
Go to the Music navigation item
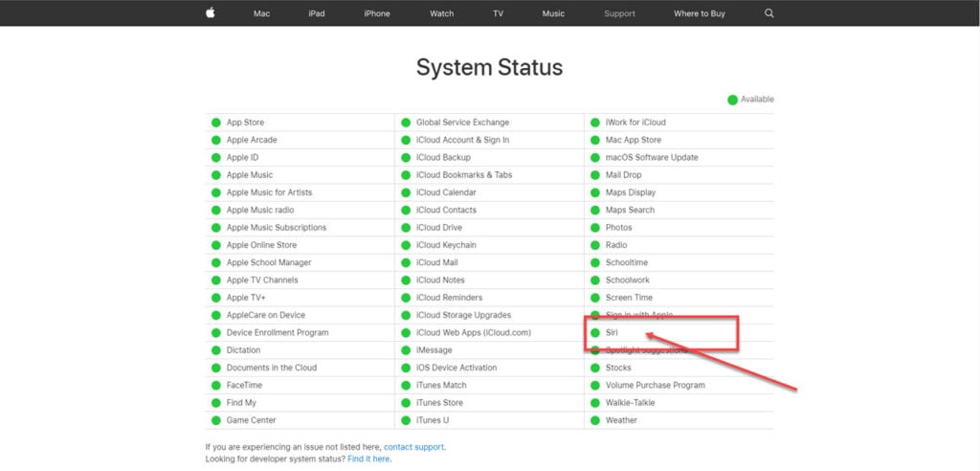pyautogui.click(x=553, y=13)
